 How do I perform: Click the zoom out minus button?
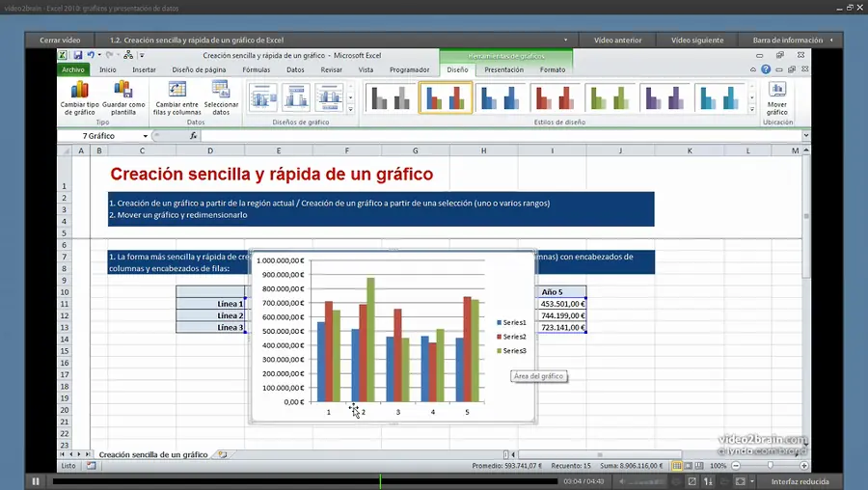tap(736, 466)
